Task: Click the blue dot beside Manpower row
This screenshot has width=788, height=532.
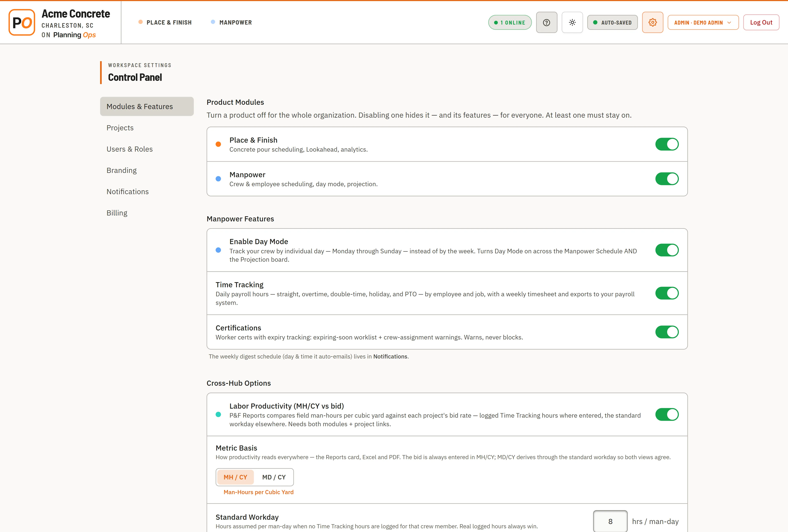Action: (218, 179)
